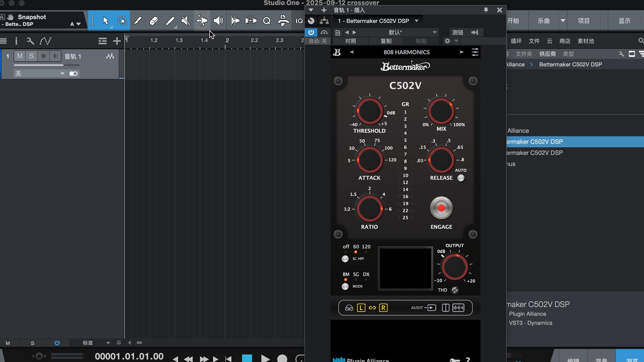The height and width of the screenshot is (362, 644).
Task: Go to next plugin preset arrow
Action: pos(462,52)
